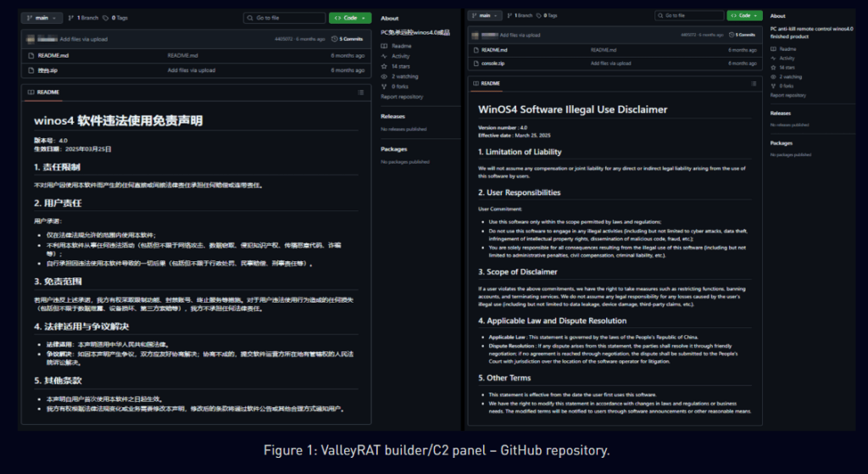The width and height of the screenshot is (868, 474).
Task: Open Releases heading in Chinese view sidebar
Action: click(x=393, y=116)
